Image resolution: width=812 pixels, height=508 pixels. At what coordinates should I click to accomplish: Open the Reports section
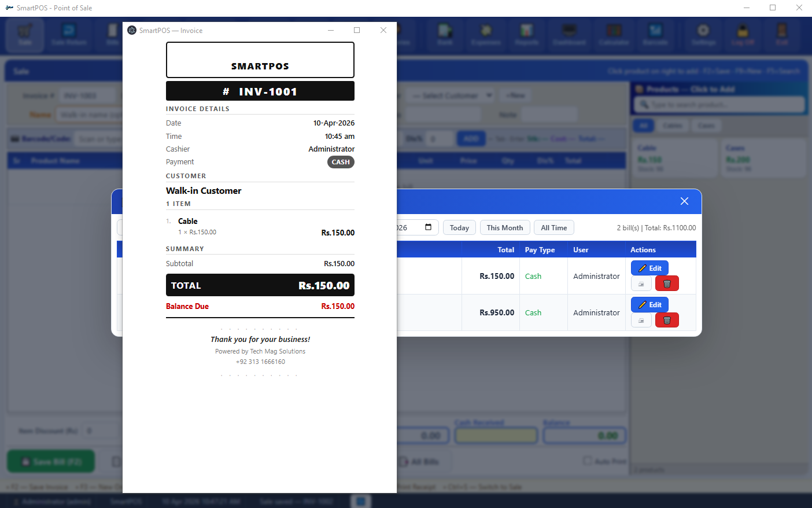526,35
